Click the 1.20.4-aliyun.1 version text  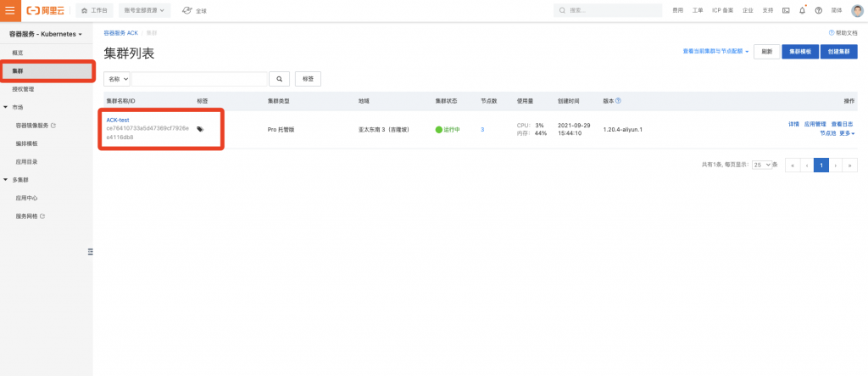coord(623,129)
